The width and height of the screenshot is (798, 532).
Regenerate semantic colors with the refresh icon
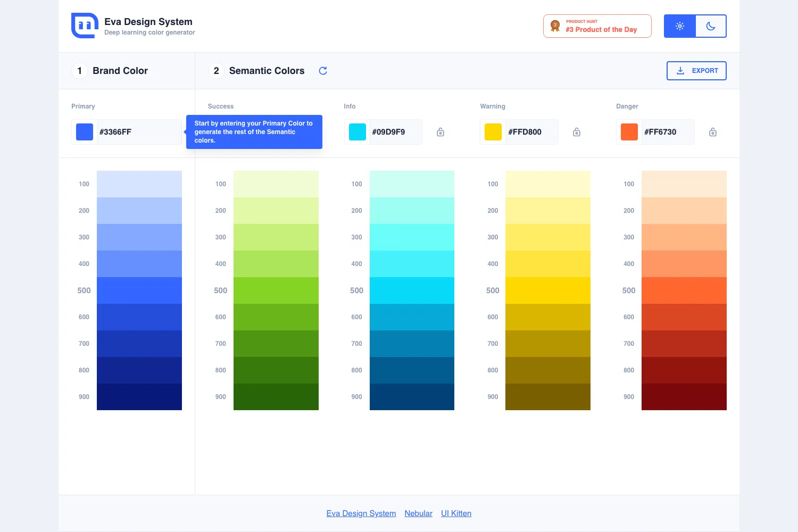tap(323, 71)
